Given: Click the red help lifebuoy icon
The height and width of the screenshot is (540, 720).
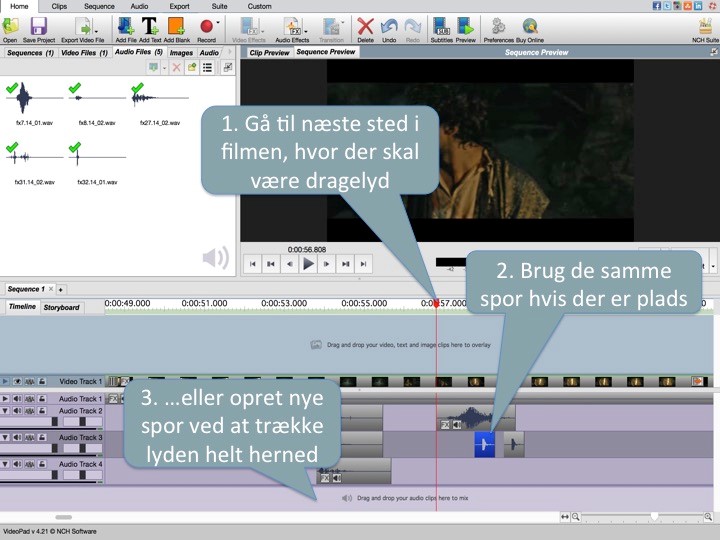Looking at the screenshot, I should pyautogui.click(x=713, y=6).
